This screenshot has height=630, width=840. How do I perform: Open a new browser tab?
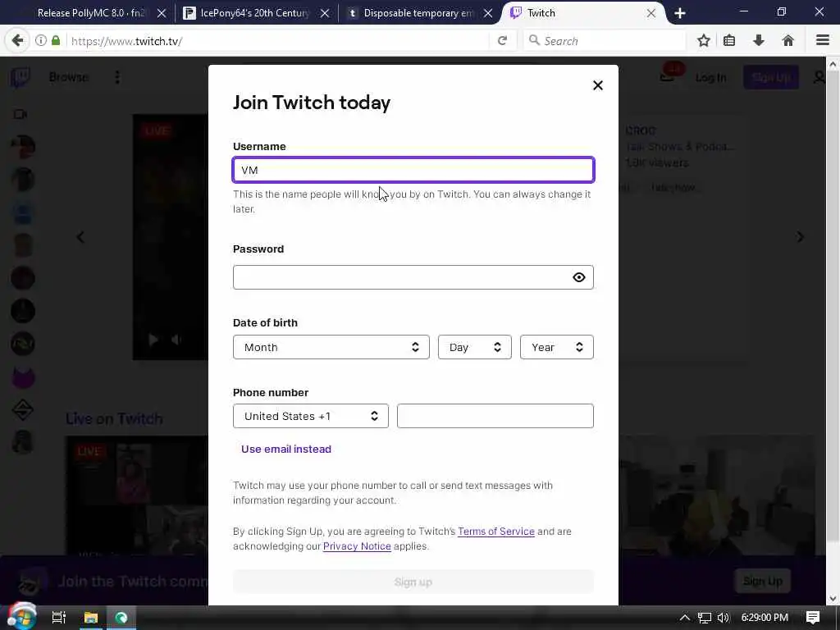(x=680, y=13)
